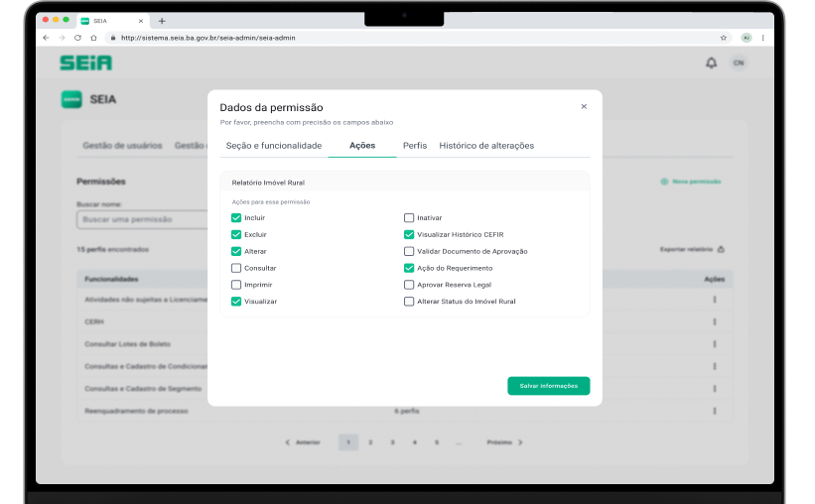Click the Salvar informações button
The width and height of the screenshot is (815, 504).
point(548,385)
